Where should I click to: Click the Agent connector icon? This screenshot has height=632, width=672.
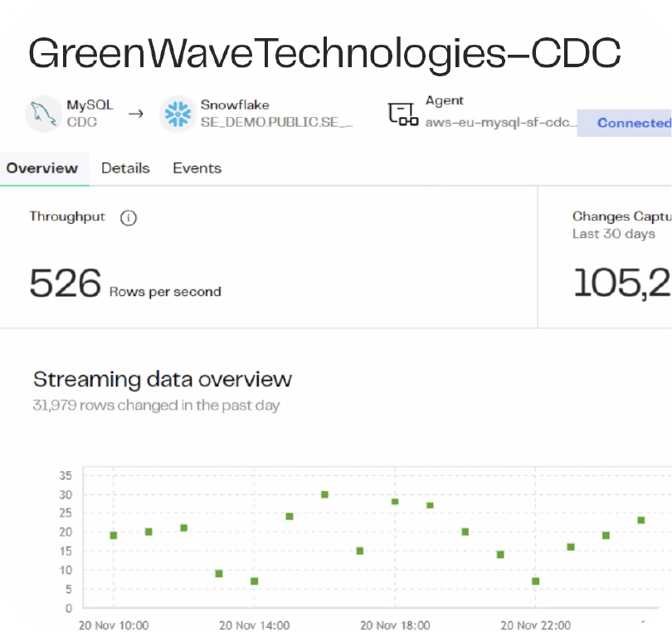click(x=402, y=114)
